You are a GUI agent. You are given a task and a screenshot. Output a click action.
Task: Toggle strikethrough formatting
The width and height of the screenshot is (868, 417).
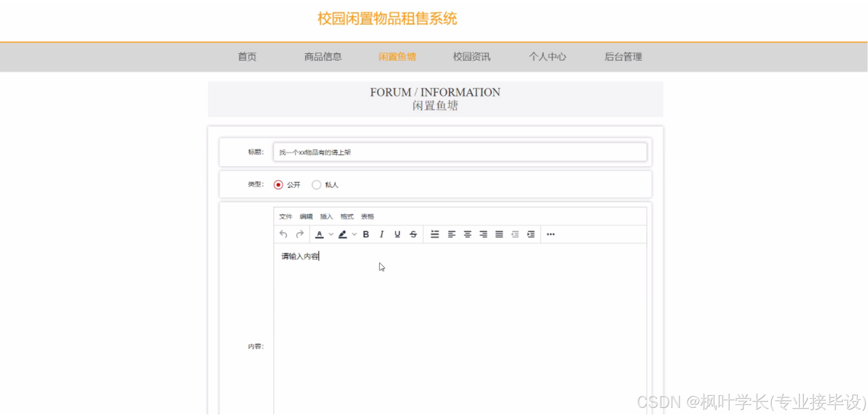click(413, 234)
